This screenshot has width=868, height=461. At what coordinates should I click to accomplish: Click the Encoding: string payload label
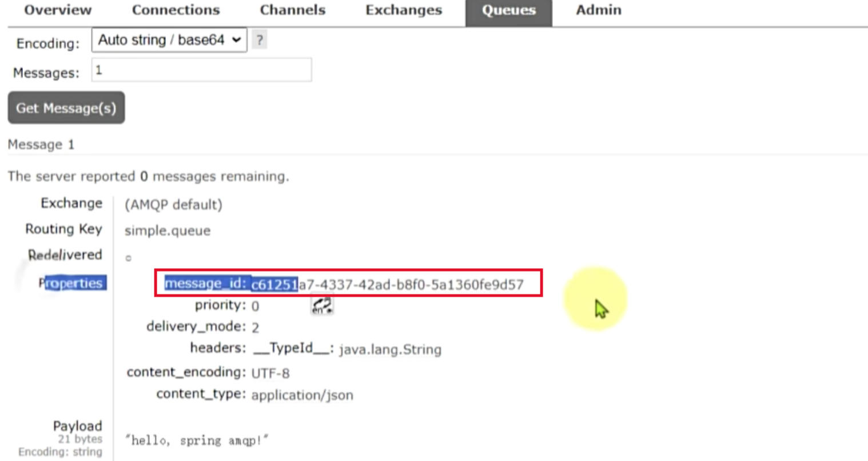60,452
